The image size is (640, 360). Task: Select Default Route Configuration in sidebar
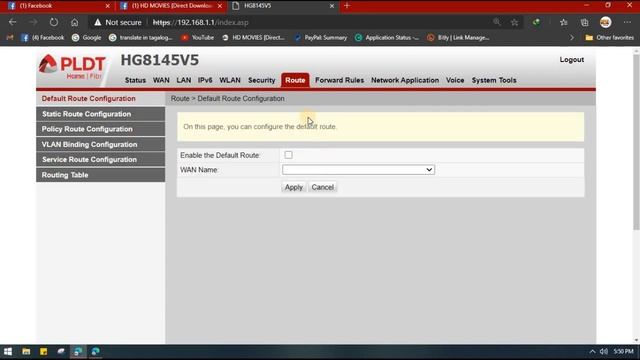point(100,98)
